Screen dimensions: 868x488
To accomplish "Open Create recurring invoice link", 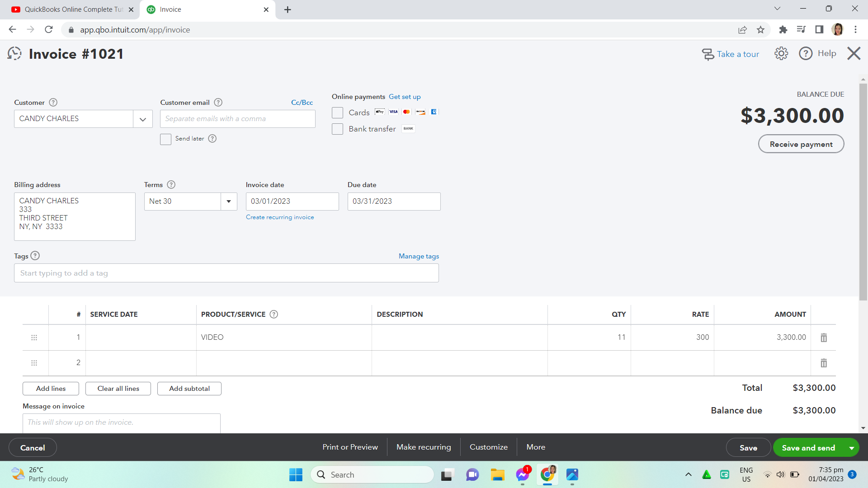I will coord(279,217).
